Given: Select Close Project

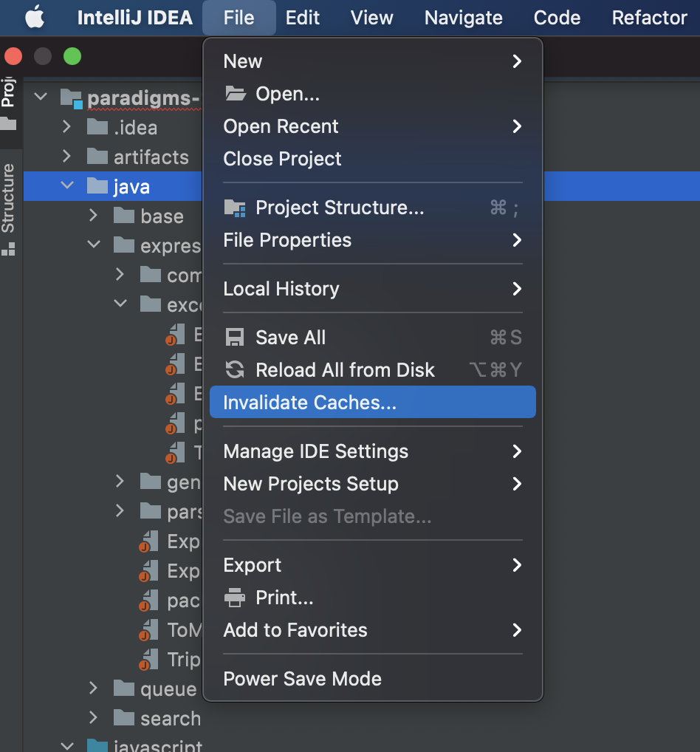Looking at the screenshot, I should (373, 159).
